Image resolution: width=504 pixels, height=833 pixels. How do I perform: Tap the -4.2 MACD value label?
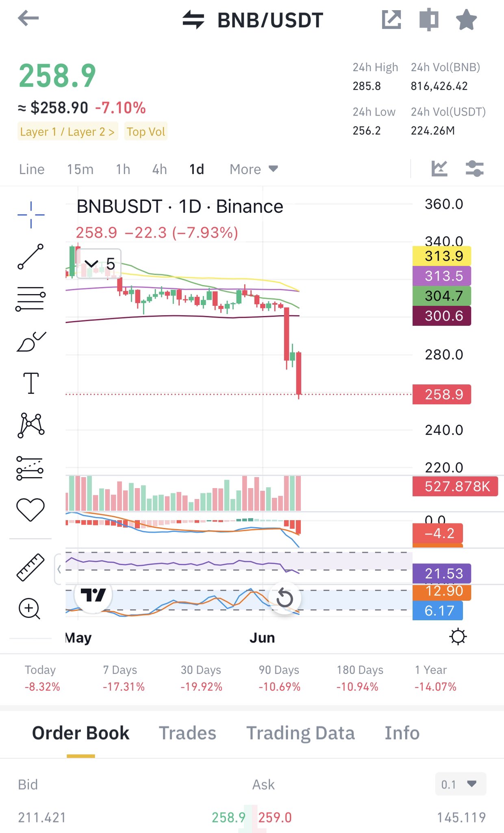tap(438, 533)
